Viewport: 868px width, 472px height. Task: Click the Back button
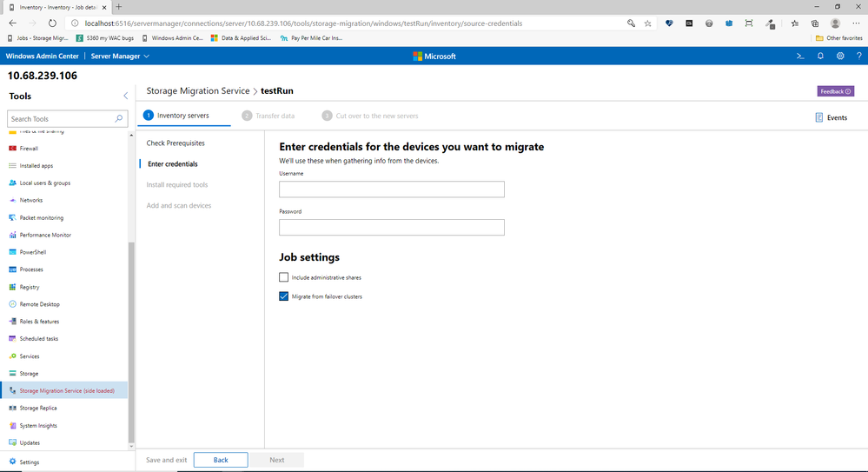click(x=221, y=460)
